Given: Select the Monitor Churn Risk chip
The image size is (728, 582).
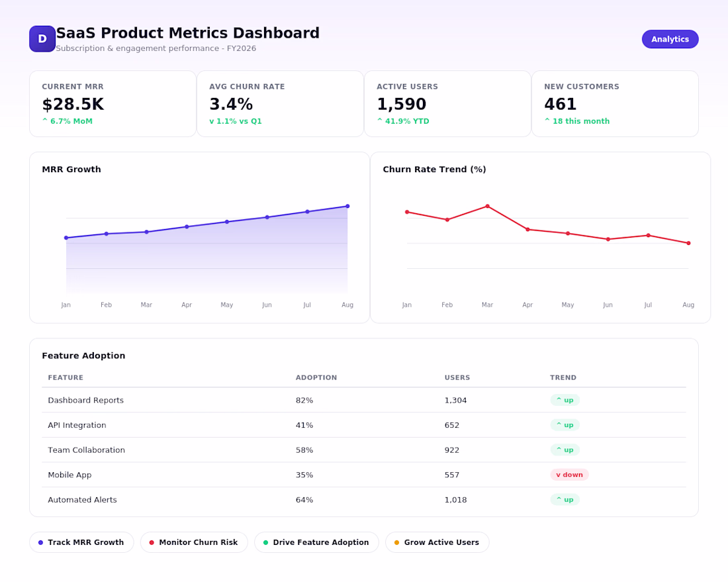Looking at the screenshot, I should (x=194, y=542).
